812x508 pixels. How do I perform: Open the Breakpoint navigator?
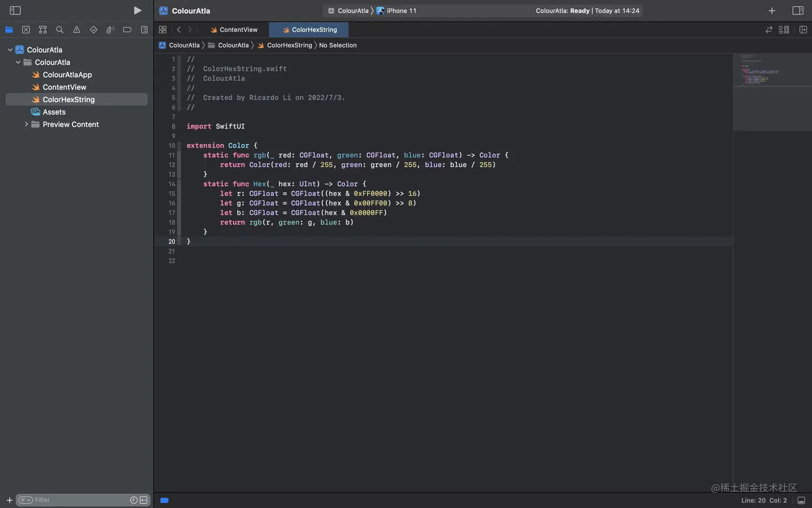127,30
